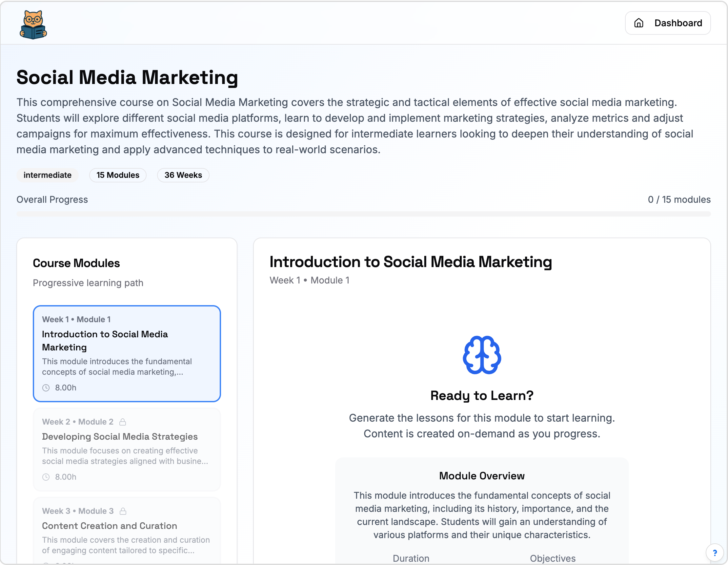The width and height of the screenshot is (728, 565).
Task: Click the blue brain icon
Action: (x=482, y=355)
